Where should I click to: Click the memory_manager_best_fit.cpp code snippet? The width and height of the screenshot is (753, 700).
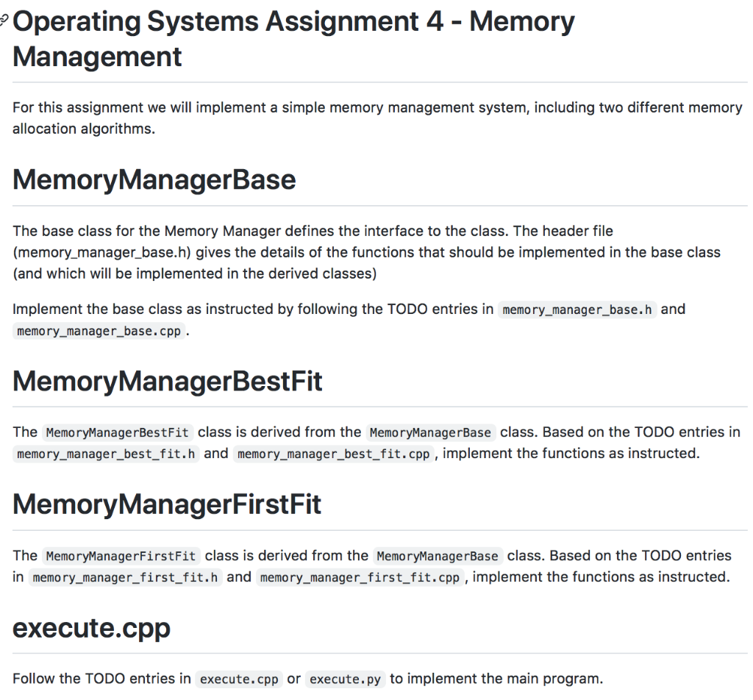coord(333,454)
